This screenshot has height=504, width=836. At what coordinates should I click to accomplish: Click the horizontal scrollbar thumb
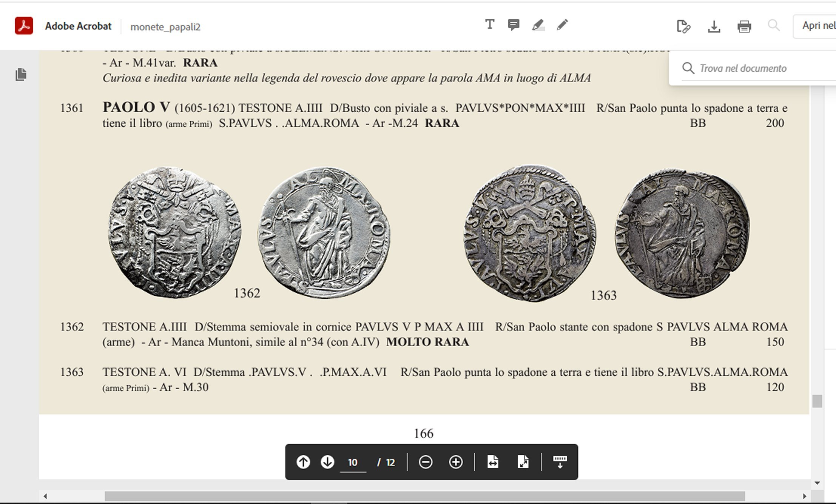425,496
